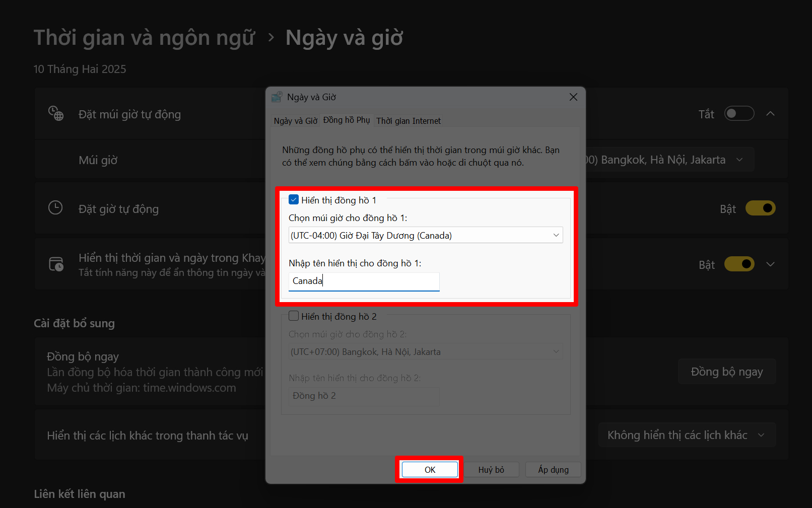Screen dimensions: 812x508
Task: Turn off Đặt giờ tự động switch
Action: pyautogui.click(x=760, y=208)
